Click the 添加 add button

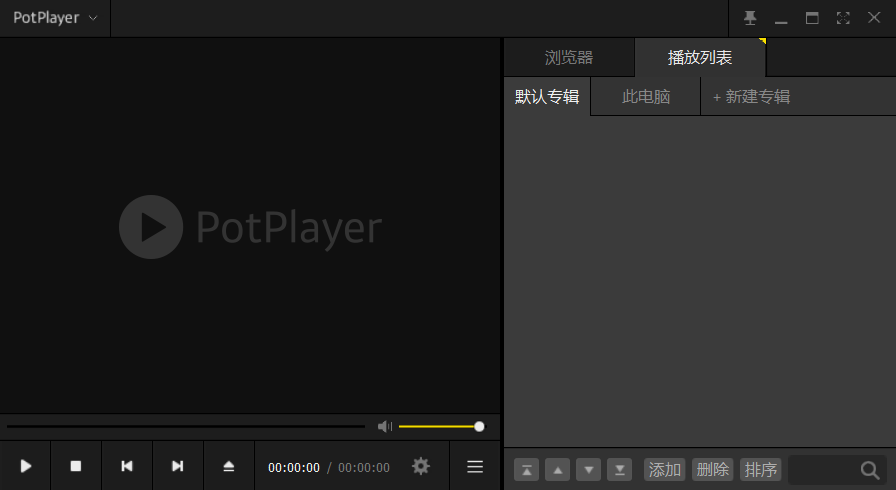click(x=665, y=469)
